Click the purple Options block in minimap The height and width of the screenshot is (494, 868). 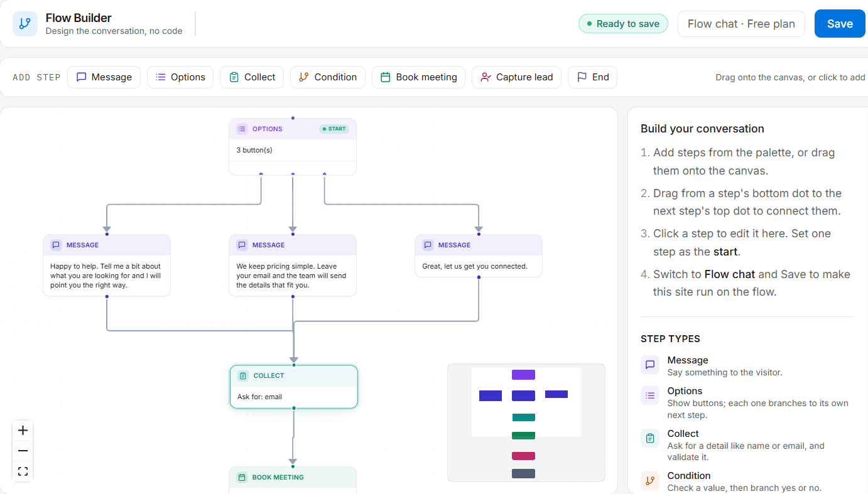(523, 375)
